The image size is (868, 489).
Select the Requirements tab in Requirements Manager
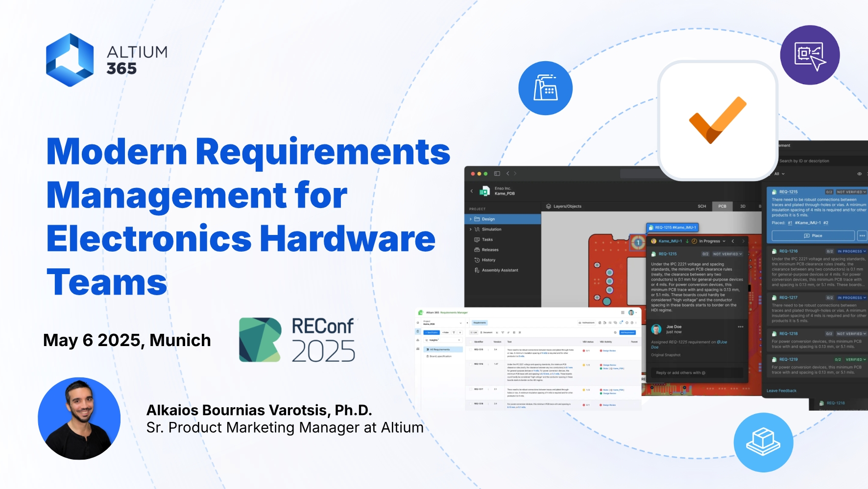tap(480, 323)
